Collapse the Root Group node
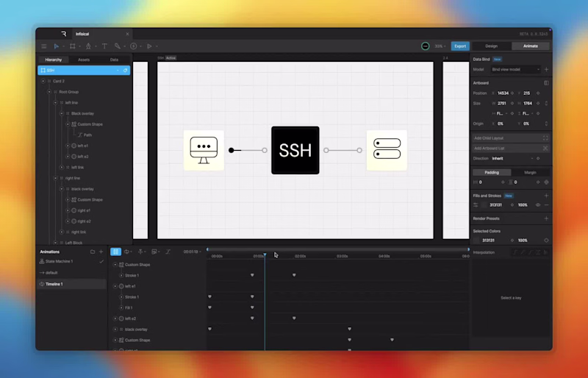Viewport: 588px width, 378px height. (x=49, y=92)
